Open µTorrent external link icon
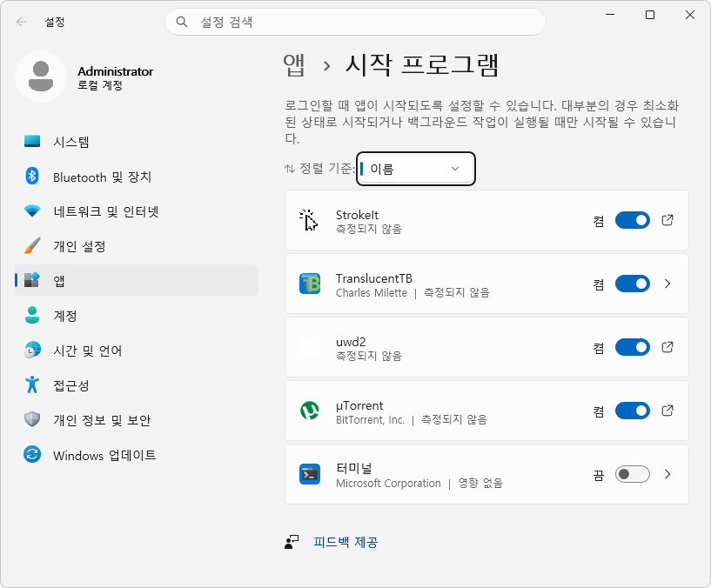The height and width of the screenshot is (588, 711). coord(667,411)
